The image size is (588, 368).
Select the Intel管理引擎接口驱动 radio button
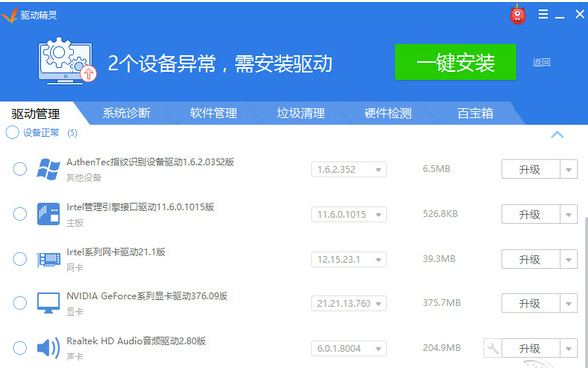[x=20, y=214]
